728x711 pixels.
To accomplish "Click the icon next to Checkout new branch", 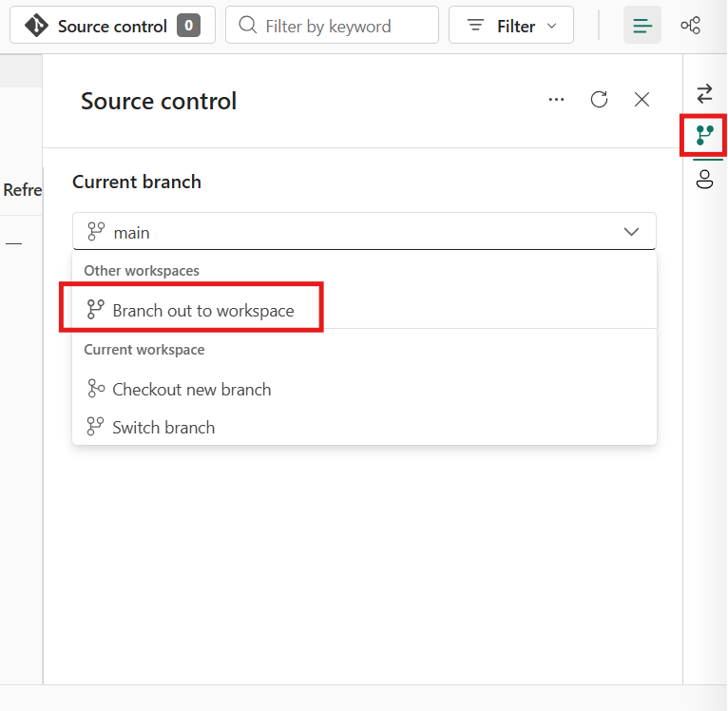I will (96, 389).
